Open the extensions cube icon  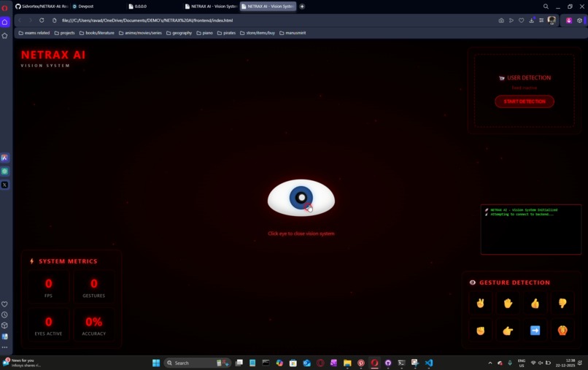(579, 20)
